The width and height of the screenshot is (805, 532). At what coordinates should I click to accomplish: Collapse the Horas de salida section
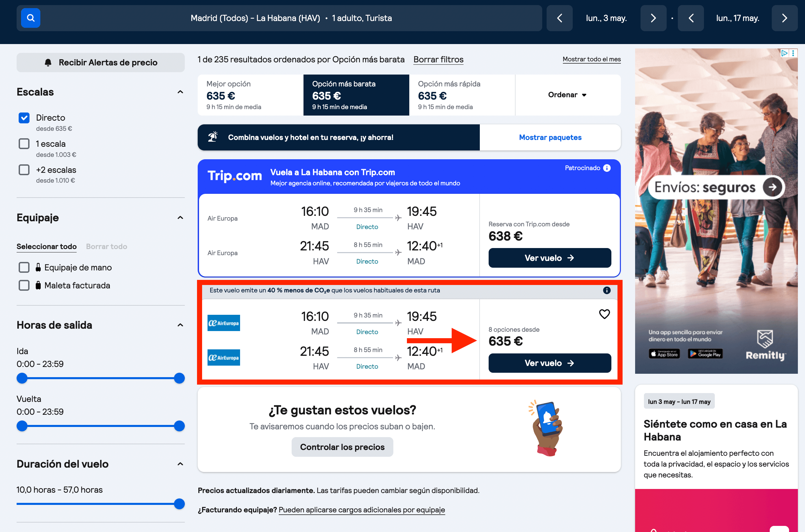(180, 325)
